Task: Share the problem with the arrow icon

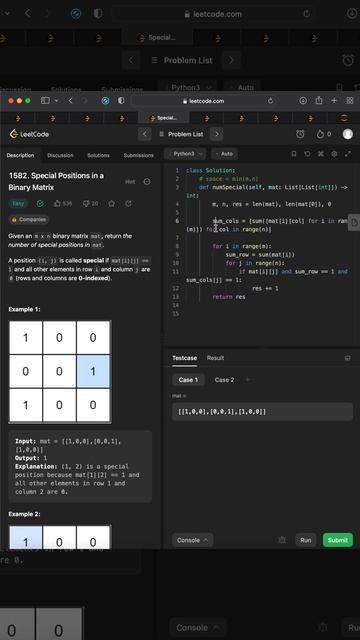Action: coord(128,203)
